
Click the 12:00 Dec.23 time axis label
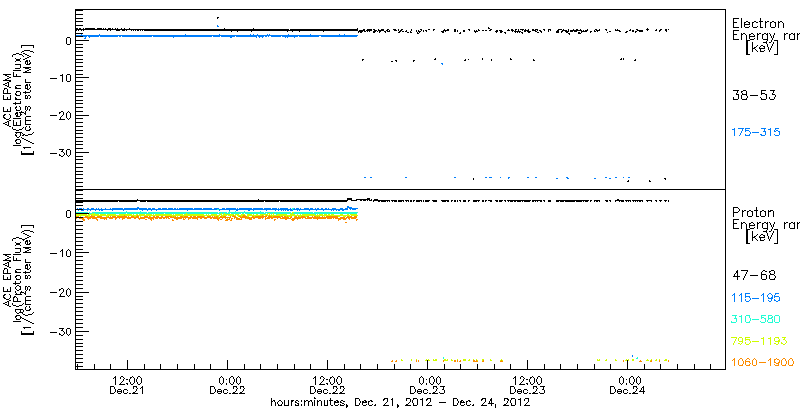point(528,386)
